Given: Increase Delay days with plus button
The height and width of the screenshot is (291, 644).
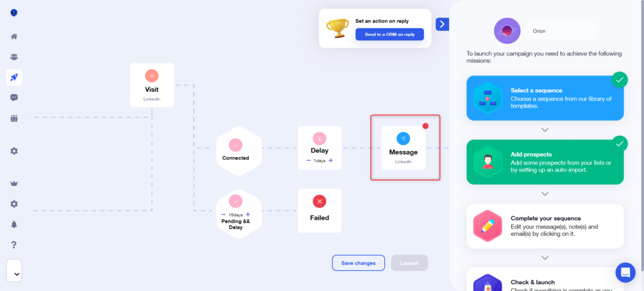Looking at the screenshot, I should coord(331,161).
